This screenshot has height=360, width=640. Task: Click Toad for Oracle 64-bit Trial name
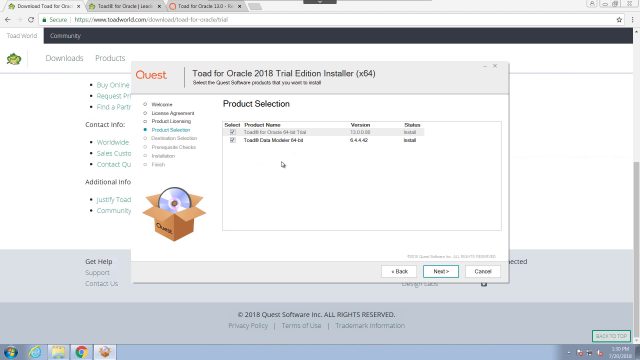pos(275,132)
